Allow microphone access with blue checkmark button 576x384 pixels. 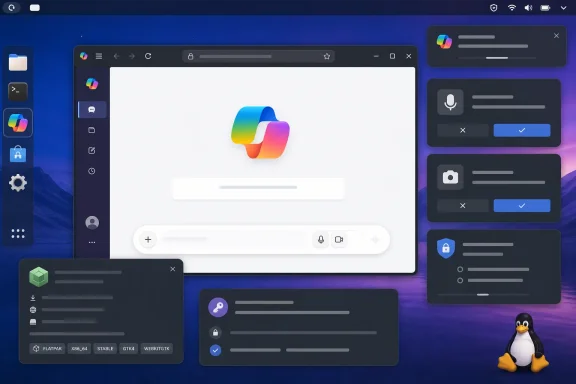click(522, 130)
